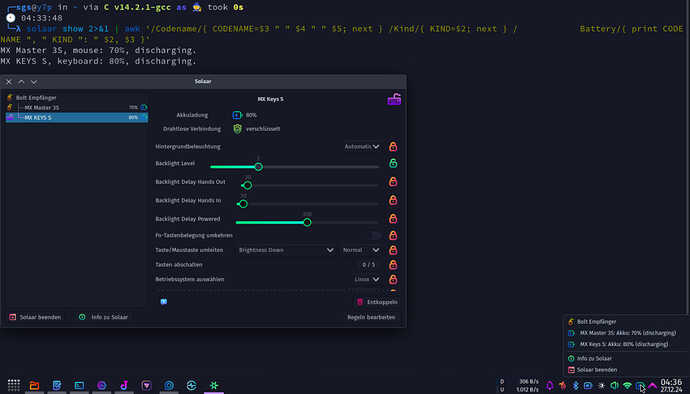
Task: Open the application launcher grid
Action: pos(14,385)
